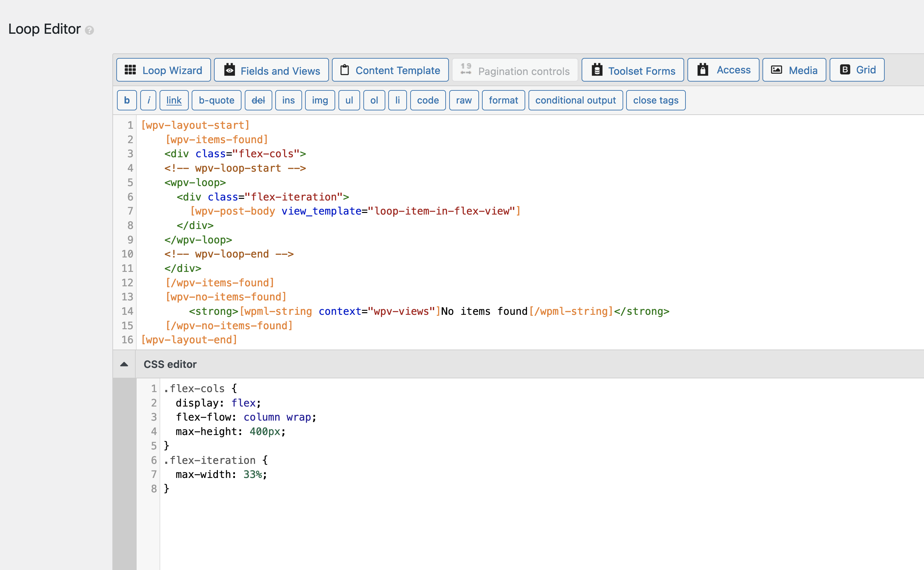Click the wpv-loop-start comment line
Viewport: 924px width, 570px height.
tap(235, 168)
